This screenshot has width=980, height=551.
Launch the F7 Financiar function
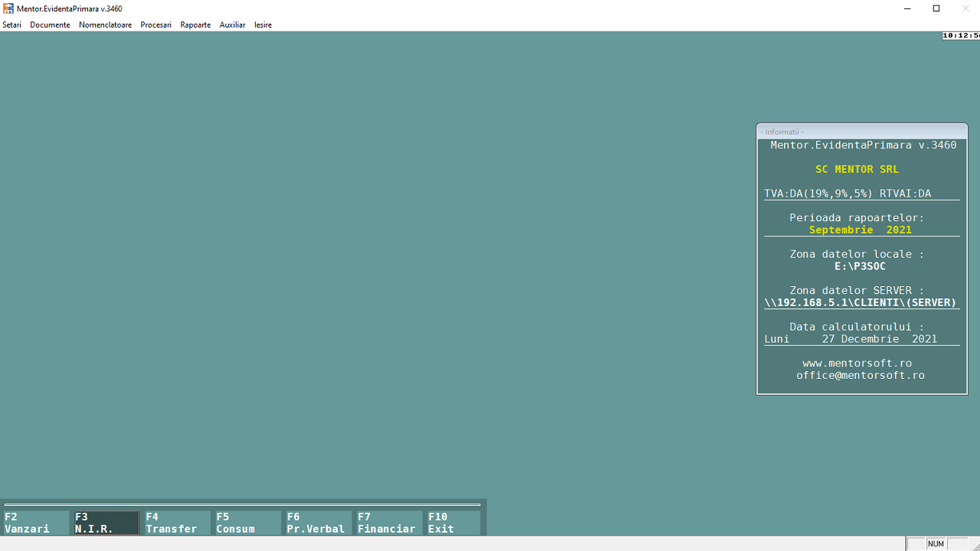pyautogui.click(x=388, y=523)
